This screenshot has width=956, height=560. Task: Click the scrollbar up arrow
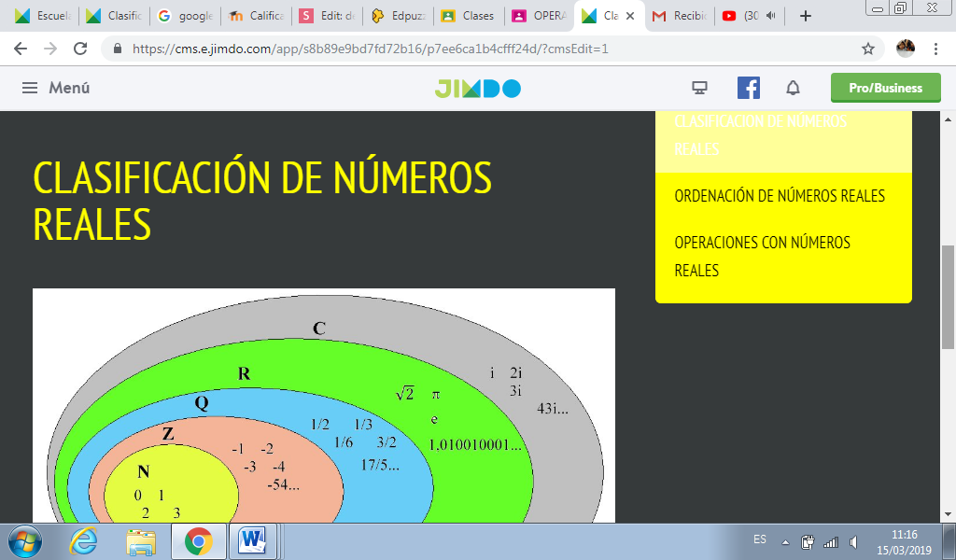[x=949, y=119]
